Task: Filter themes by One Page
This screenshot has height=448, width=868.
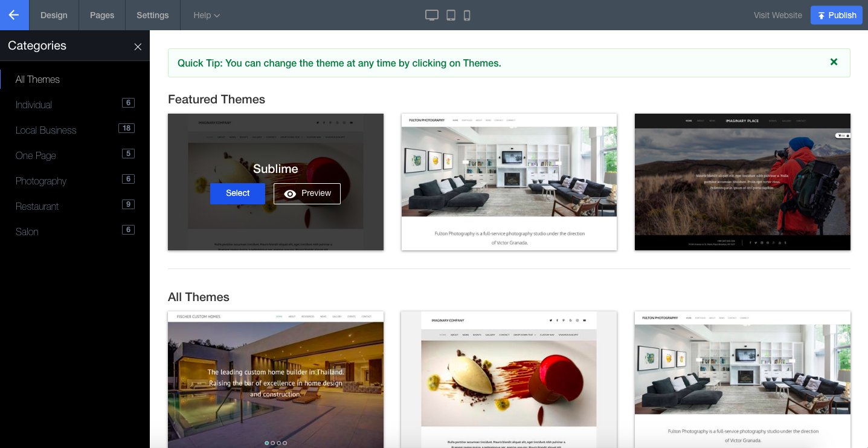Action: coord(36,155)
